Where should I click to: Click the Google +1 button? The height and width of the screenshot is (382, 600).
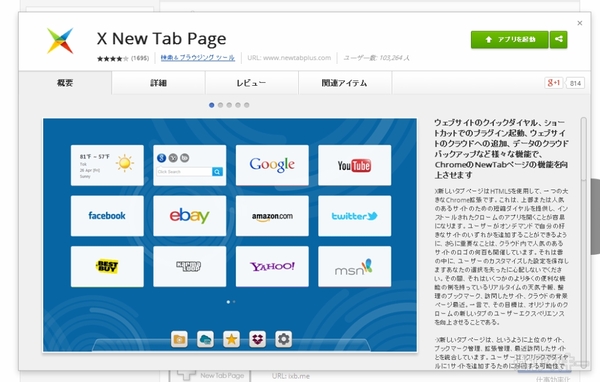click(x=554, y=83)
